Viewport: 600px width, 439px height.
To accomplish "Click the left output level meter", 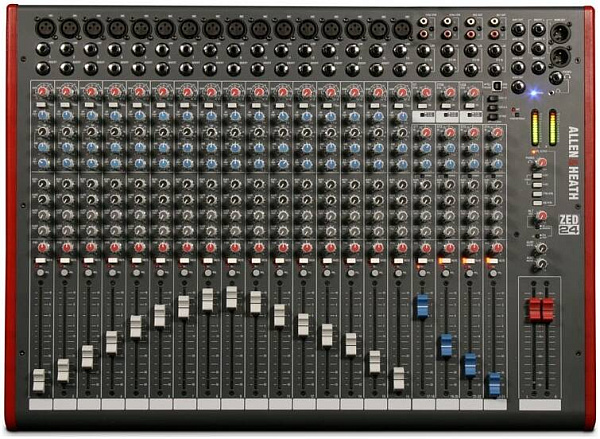I will pyautogui.click(x=535, y=127).
